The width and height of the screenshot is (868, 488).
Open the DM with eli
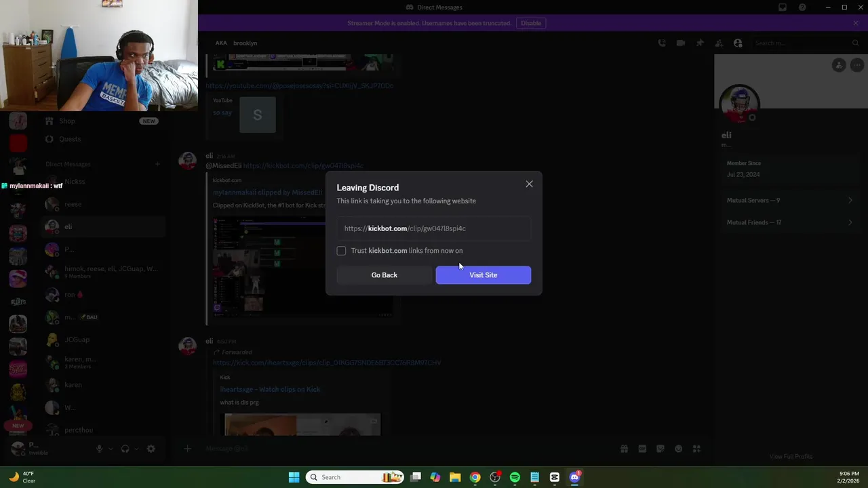pyautogui.click(x=102, y=226)
